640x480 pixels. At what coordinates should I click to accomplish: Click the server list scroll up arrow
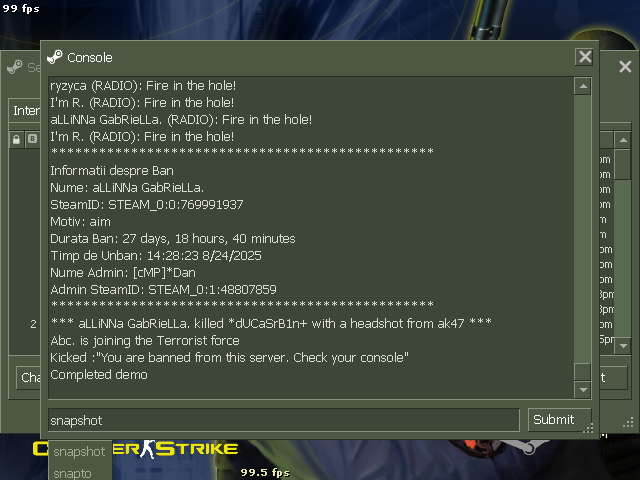(x=623, y=140)
